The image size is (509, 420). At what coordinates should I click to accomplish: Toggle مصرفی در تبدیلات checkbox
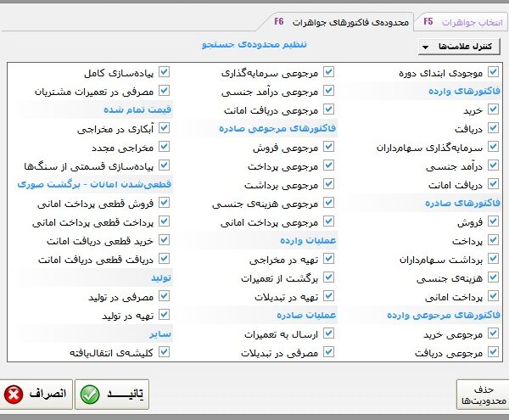coord(328,352)
